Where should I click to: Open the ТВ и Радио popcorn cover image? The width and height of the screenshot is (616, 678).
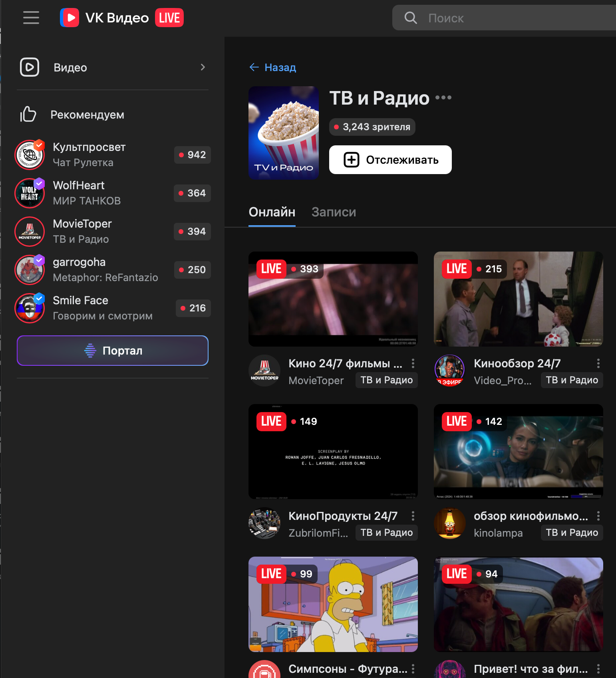tap(284, 133)
